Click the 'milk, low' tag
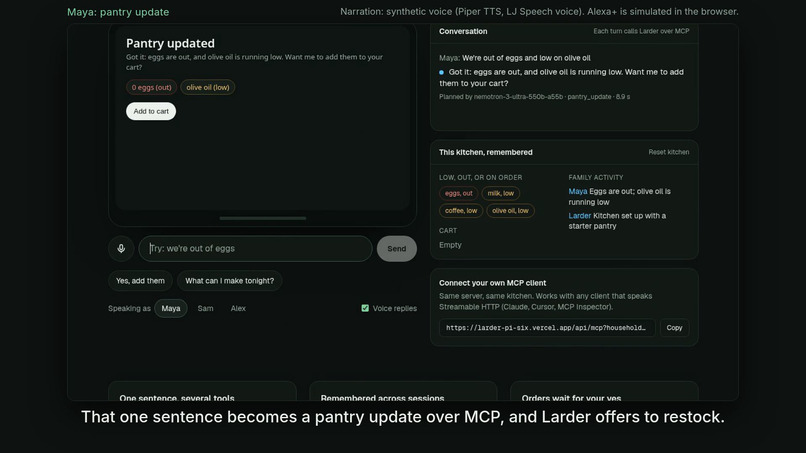The height and width of the screenshot is (453, 806). pyautogui.click(x=501, y=193)
